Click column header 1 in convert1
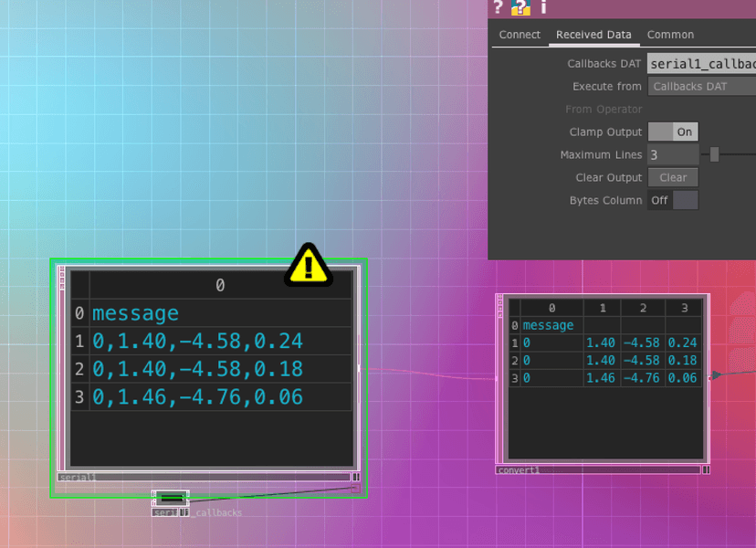 [603, 308]
